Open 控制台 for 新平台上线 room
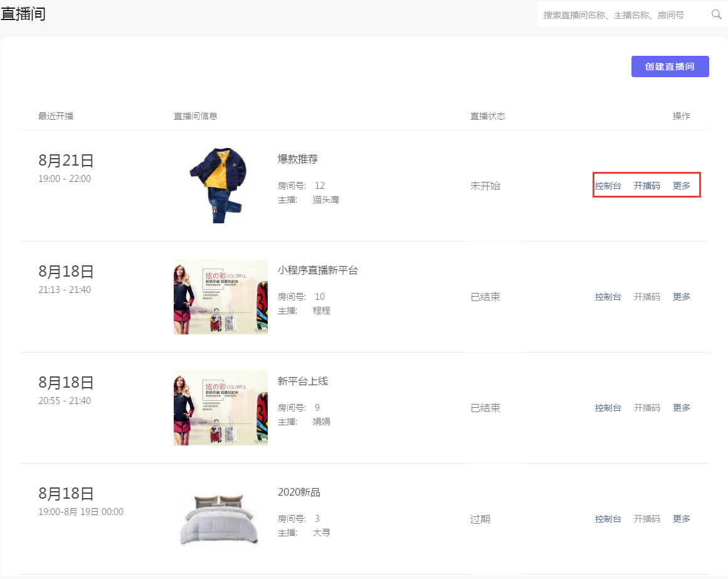Image resolution: width=728 pixels, height=579 pixels. [x=608, y=408]
